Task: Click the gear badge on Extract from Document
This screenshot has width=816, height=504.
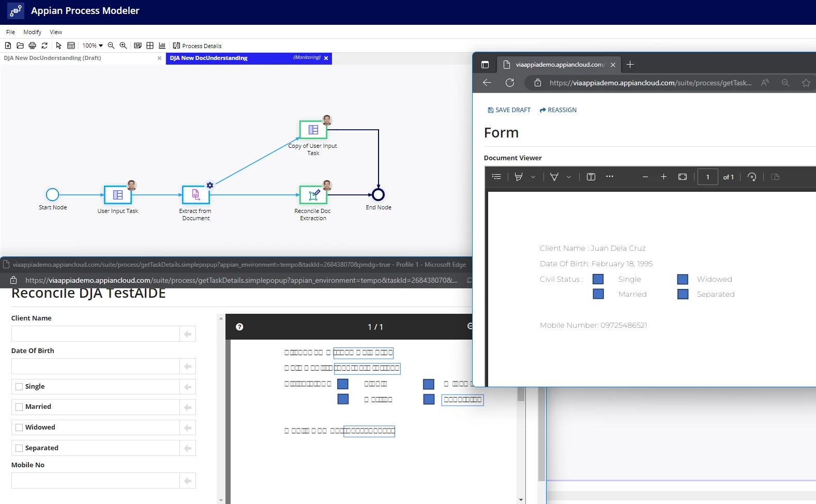Action: (x=210, y=185)
